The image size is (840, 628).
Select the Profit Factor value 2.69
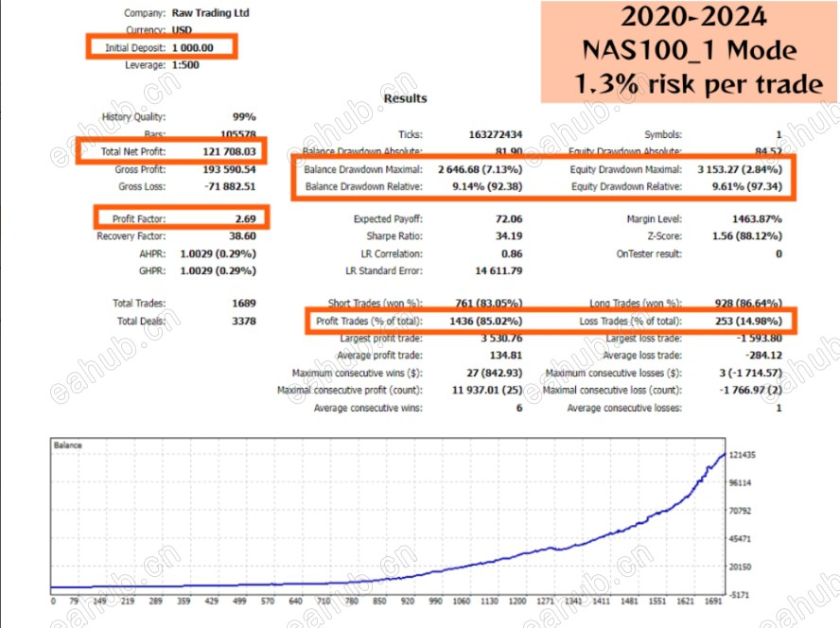pyautogui.click(x=245, y=218)
